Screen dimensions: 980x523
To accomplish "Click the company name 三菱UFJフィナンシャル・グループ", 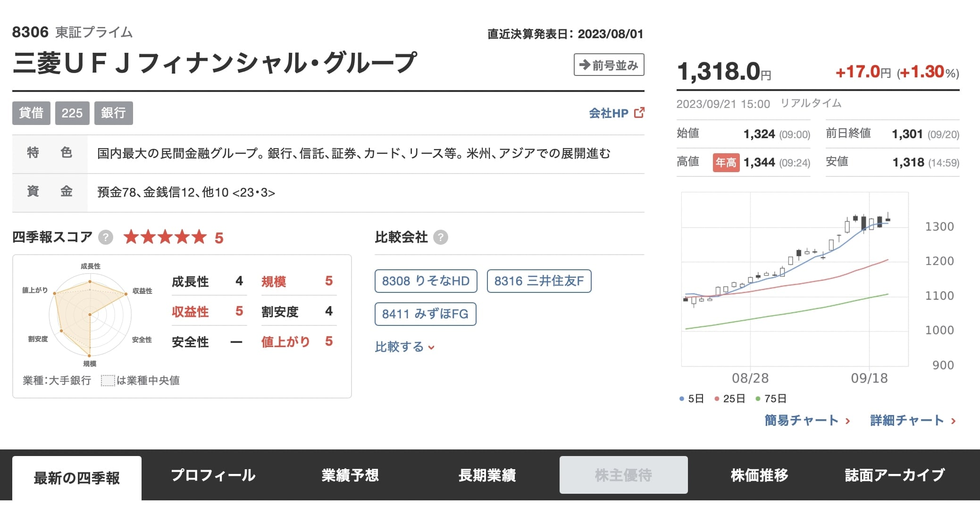I will (215, 63).
